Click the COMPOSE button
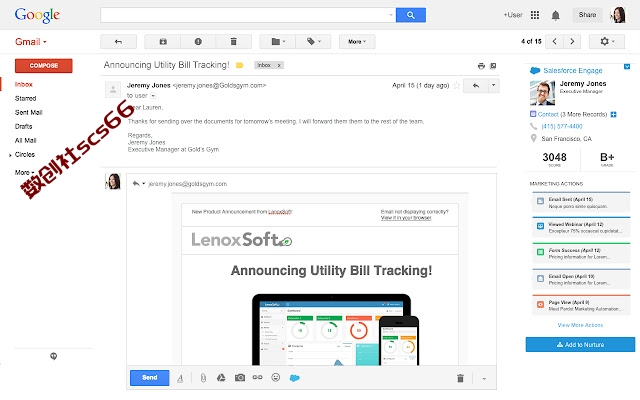The height and width of the screenshot is (400, 640). coord(44,66)
